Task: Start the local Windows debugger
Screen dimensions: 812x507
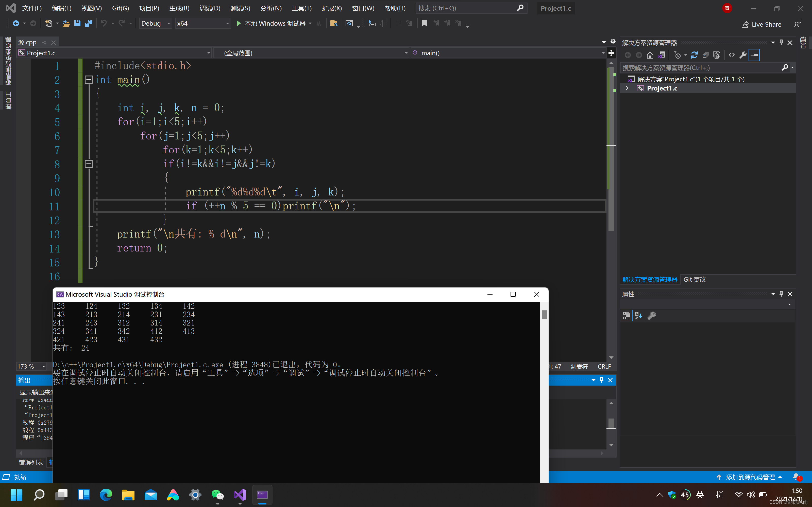Action: [239, 24]
